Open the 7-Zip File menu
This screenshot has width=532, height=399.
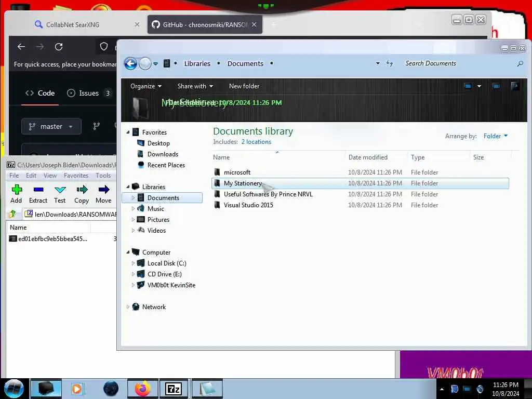[x=14, y=176]
